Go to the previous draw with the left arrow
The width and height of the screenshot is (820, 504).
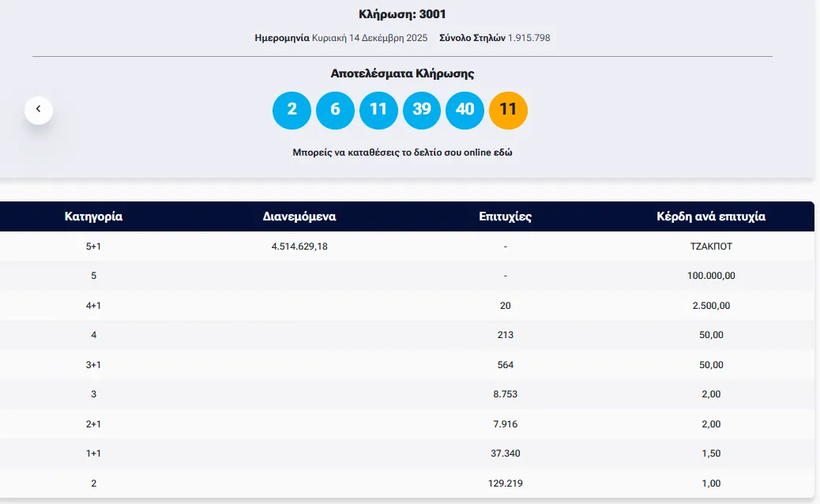tap(39, 110)
